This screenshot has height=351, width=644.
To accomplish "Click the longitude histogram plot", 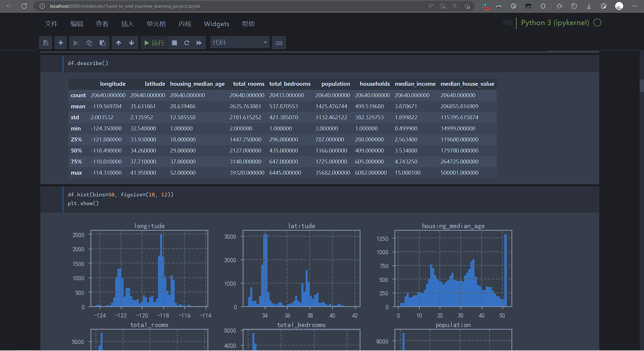I will point(149,269).
